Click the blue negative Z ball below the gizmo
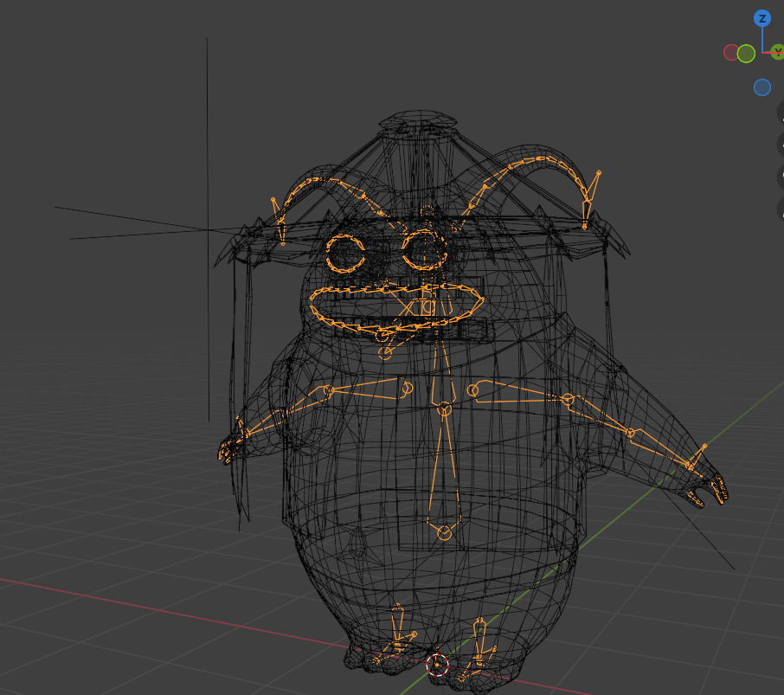The width and height of the screenshot is (784, 695). (x=762, y=87)
